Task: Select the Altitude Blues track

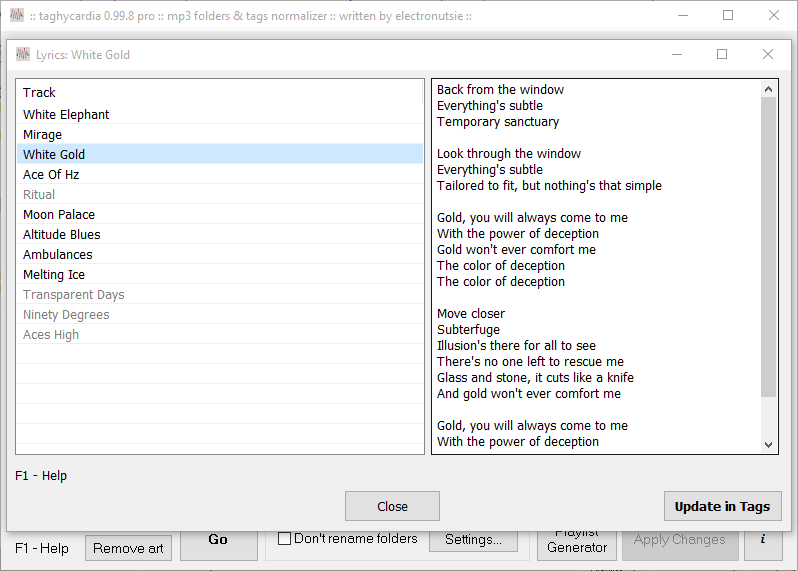Action: pos(220,235)
